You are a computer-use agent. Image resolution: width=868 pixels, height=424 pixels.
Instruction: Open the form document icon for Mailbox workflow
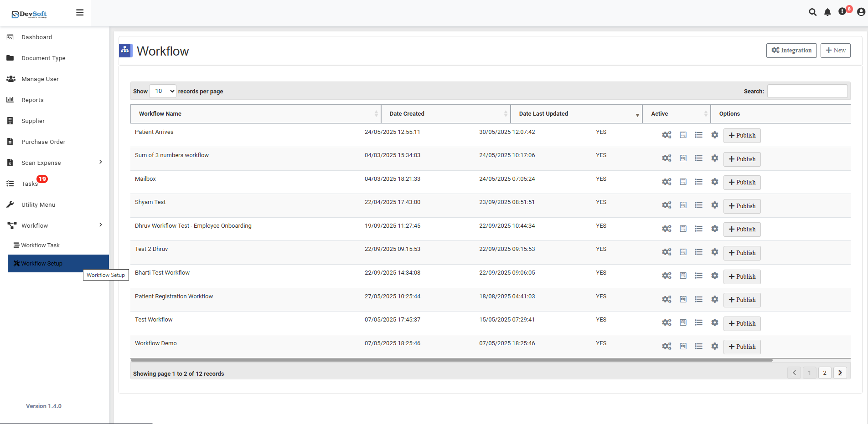[x=683, y=181]
